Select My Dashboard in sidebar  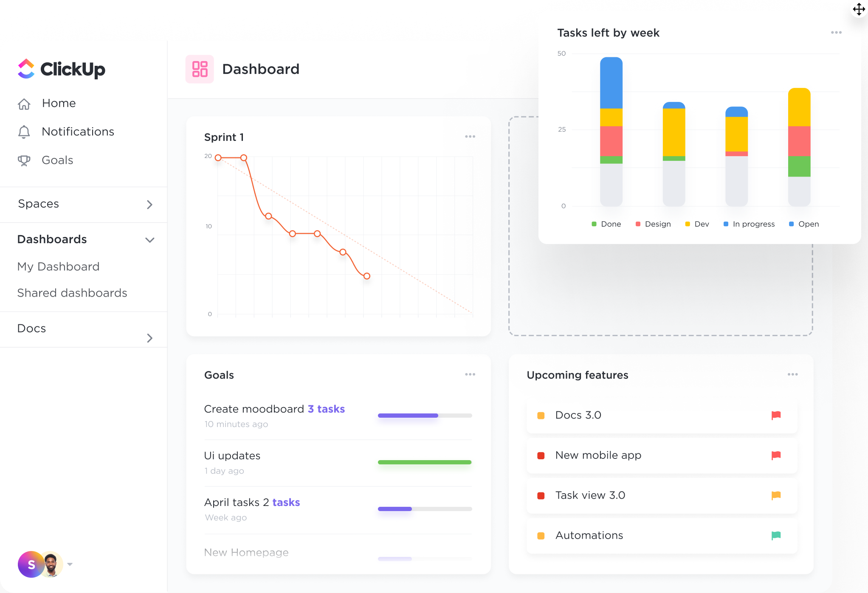click(59, 267)
